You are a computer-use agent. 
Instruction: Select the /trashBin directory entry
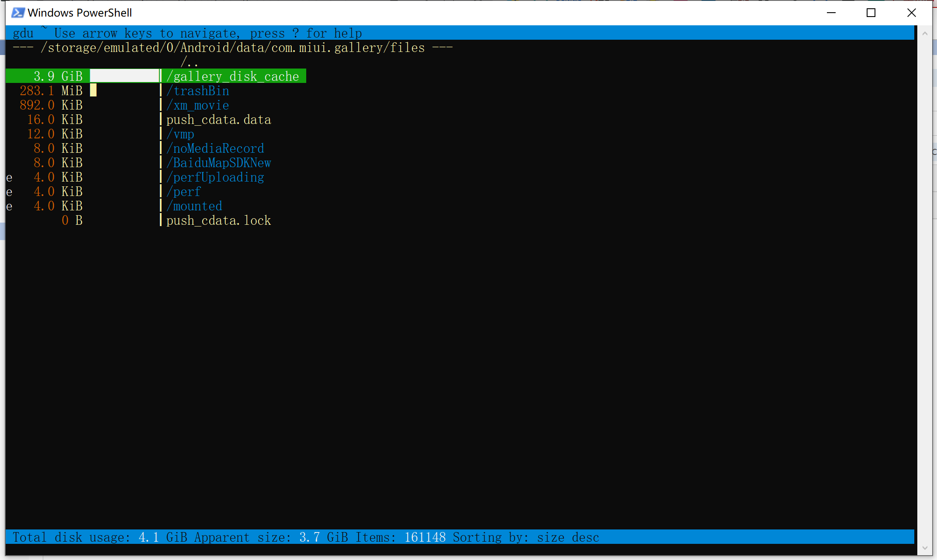197,91
